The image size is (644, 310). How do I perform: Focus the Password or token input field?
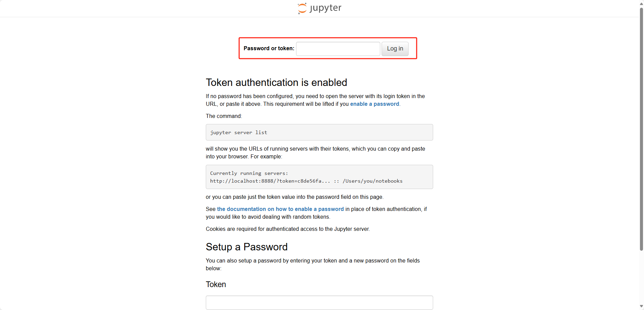point(338,49)
